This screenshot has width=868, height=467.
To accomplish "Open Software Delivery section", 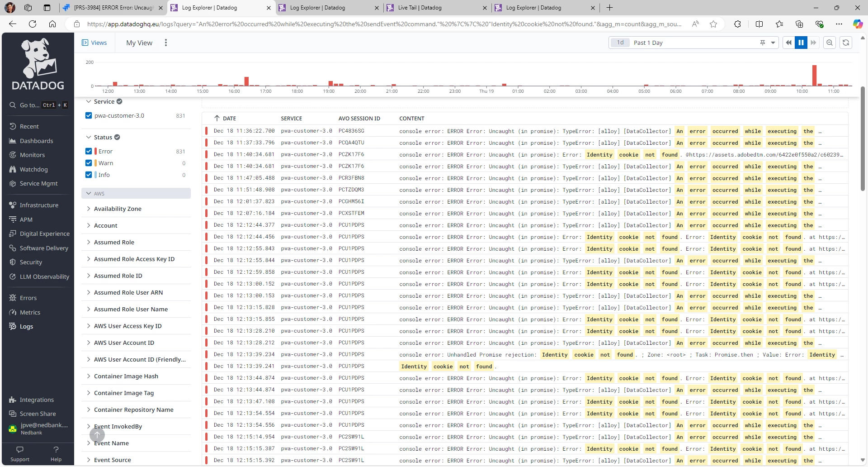I will coord(44,248).
